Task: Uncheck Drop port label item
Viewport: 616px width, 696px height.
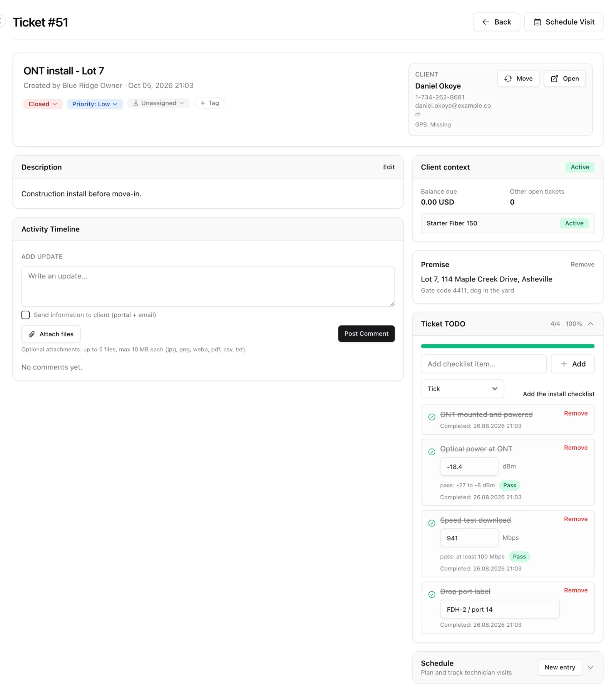Action: point(432,594)
